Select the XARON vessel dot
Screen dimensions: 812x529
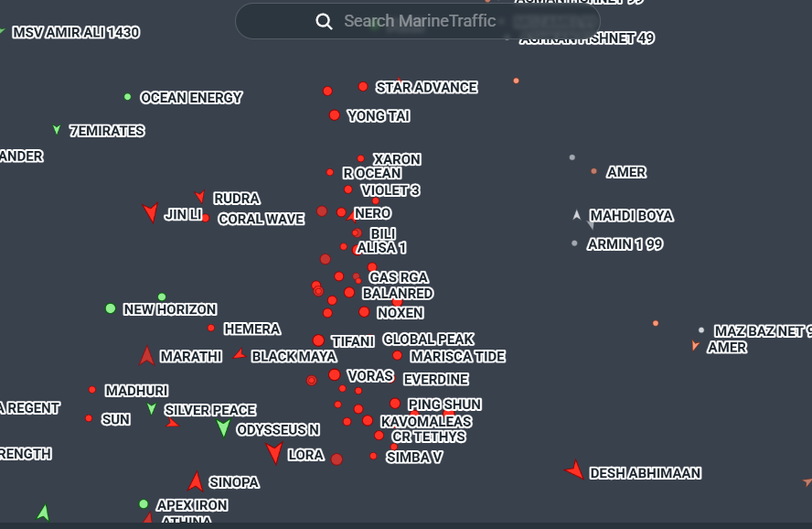tap(361, 158)
